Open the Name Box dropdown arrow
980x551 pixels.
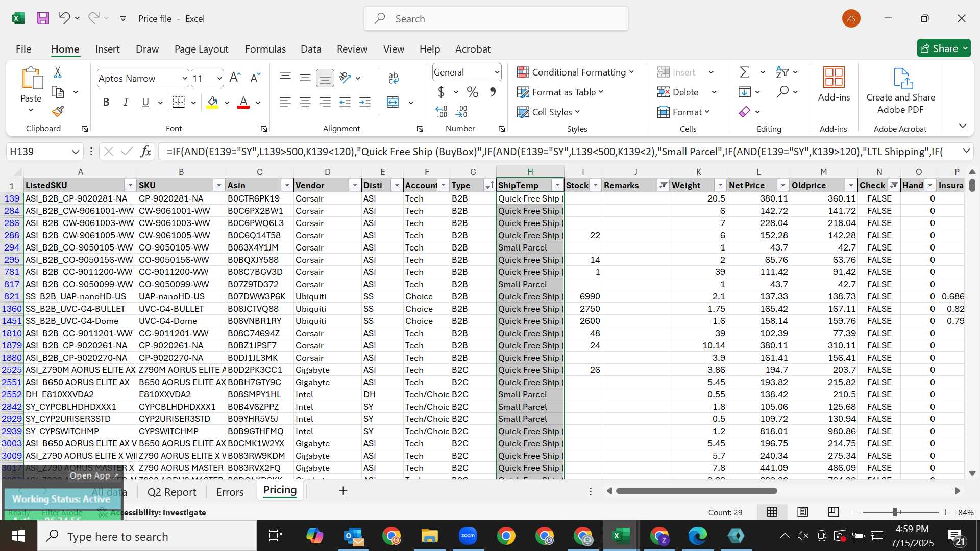tap(75, 152)
